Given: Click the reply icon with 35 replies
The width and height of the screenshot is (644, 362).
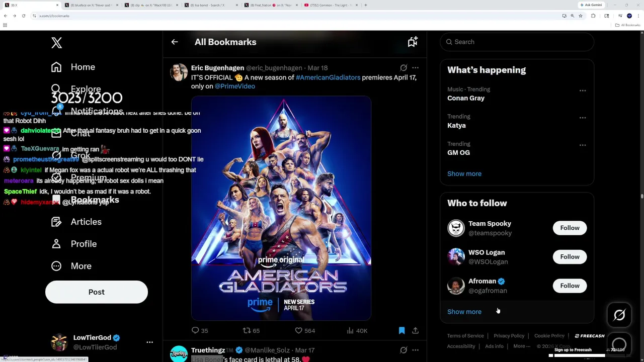Looking at the screenshot, I should tap(195, 330).
